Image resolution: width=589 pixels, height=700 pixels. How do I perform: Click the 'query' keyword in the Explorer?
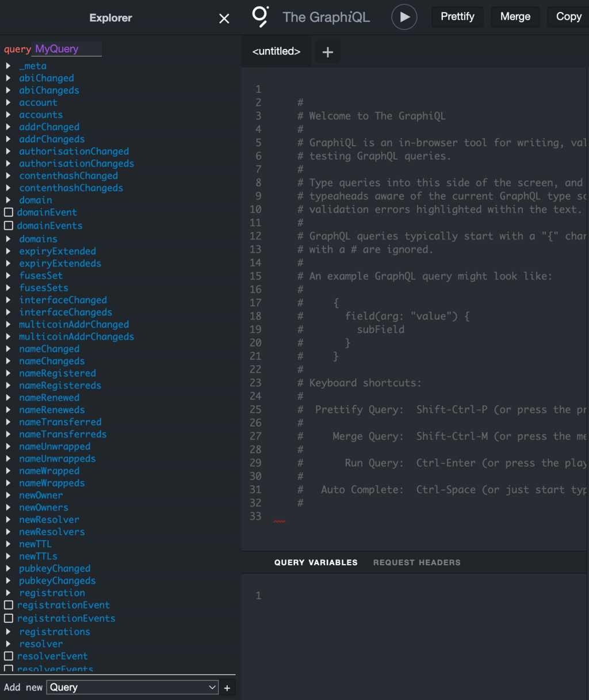[x=18, y=50]
